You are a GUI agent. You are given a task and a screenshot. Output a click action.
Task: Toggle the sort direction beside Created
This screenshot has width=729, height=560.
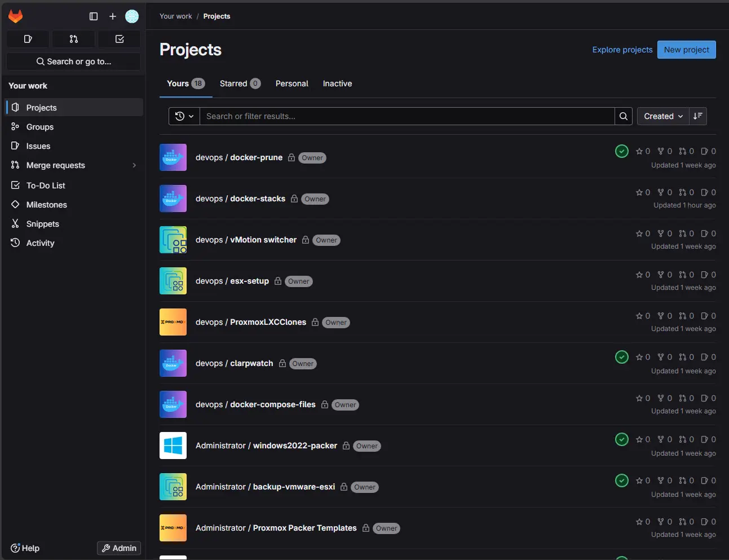point(697,116)
